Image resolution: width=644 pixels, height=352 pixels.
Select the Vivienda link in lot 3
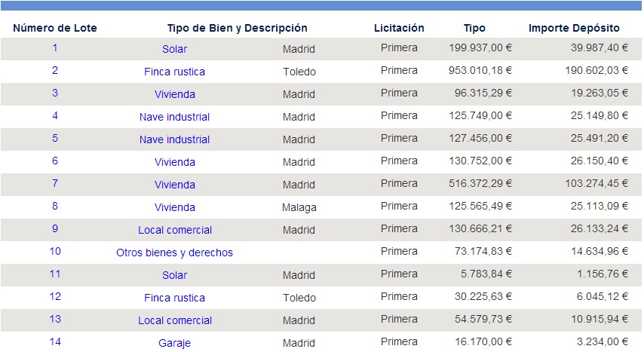coord(174,94)
